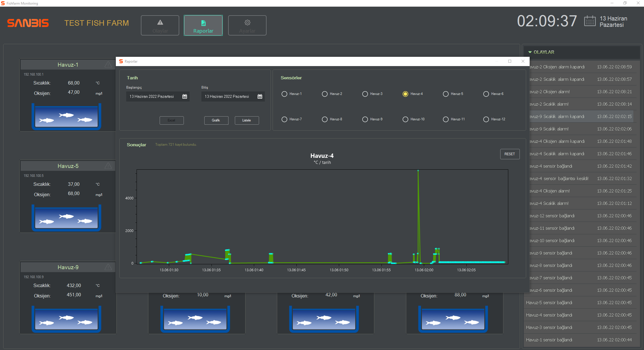Click the Havuz-9 fish tank image
The height and width of the screenshot is (350, 644).
click(x=66, y=319)
